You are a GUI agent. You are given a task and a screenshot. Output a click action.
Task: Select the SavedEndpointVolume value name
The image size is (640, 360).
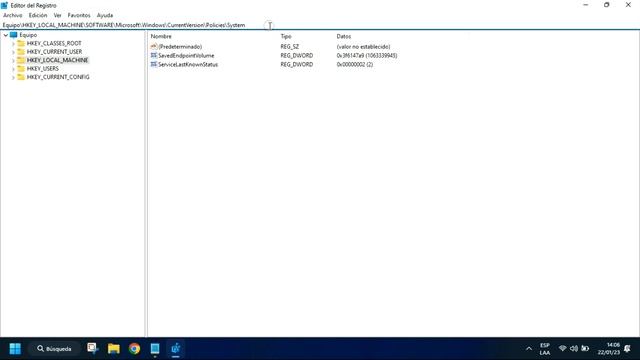coord(186,56)
